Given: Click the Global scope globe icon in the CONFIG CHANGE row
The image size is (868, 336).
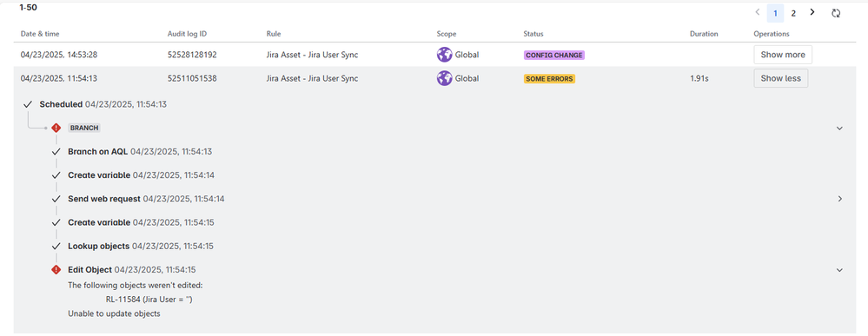Looking at the screenshot, I should tap(444, 55).
